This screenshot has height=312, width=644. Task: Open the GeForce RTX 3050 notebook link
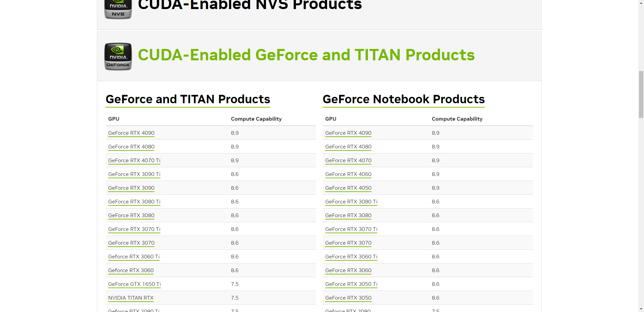coord(348,298)
